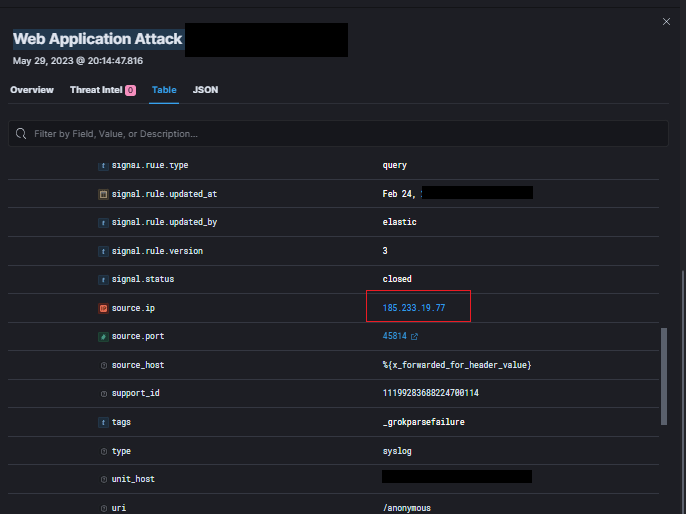Image resolution: width=686 pixels, height=514 pixels.
Task: Open the Threat Intel tab
Action: (x=103, y=90)
